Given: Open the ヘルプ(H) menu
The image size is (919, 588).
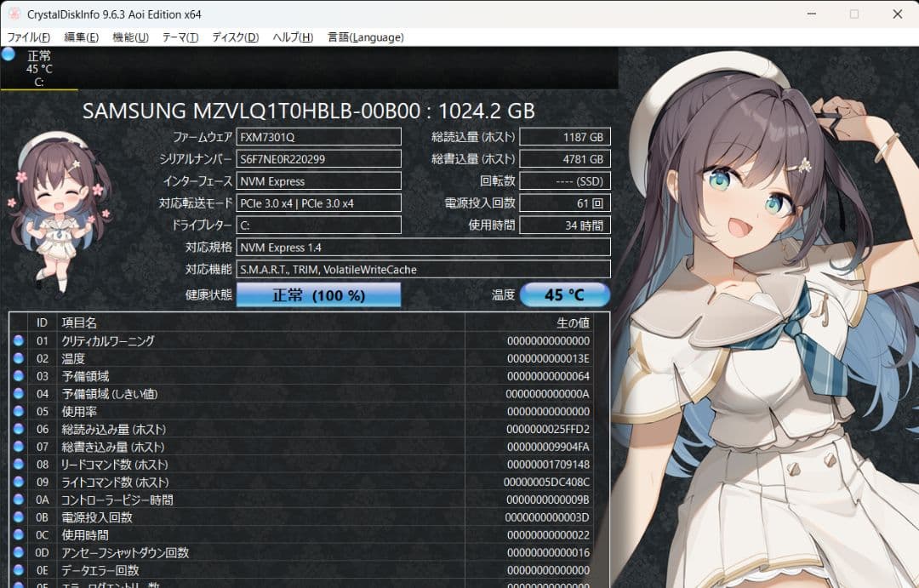Looking at the screenshot, I should point(293,37).
